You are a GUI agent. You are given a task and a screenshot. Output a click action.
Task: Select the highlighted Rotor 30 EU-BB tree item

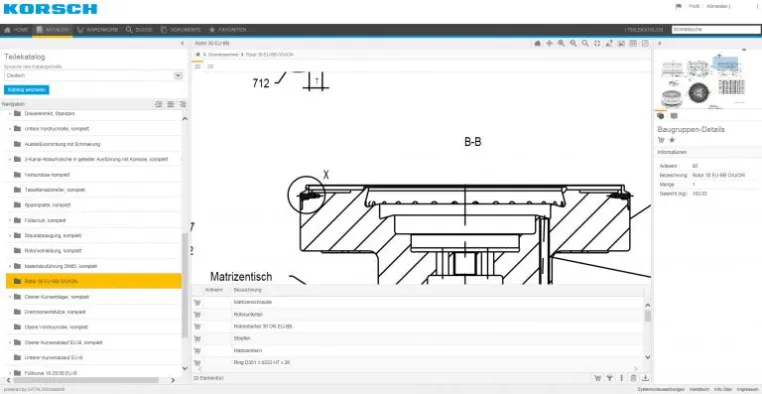point(94,281)
